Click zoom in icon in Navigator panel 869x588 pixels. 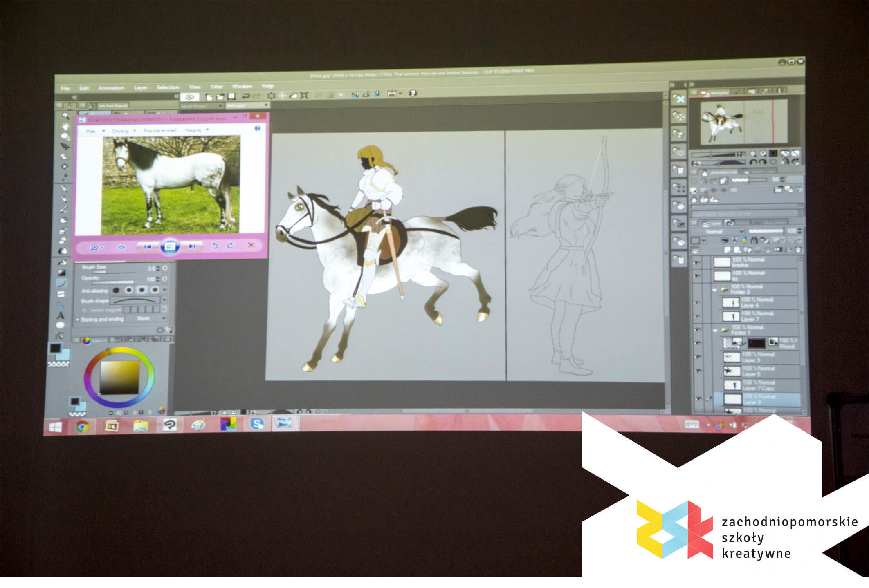coord(763,153)
